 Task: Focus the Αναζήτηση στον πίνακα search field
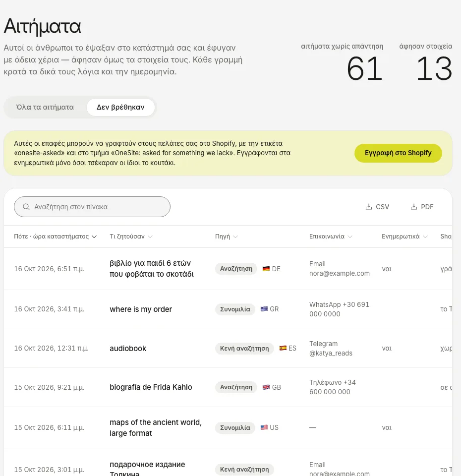click(x=92, y=207)
